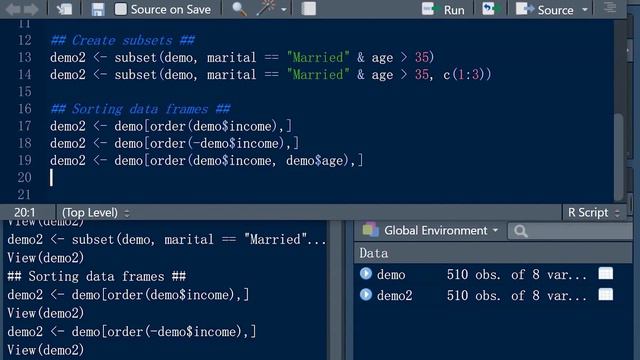The width and height of the screenshot is (640, 360).
Task: Click the '## Create subsets ##' comment
Action: (122, 40)
